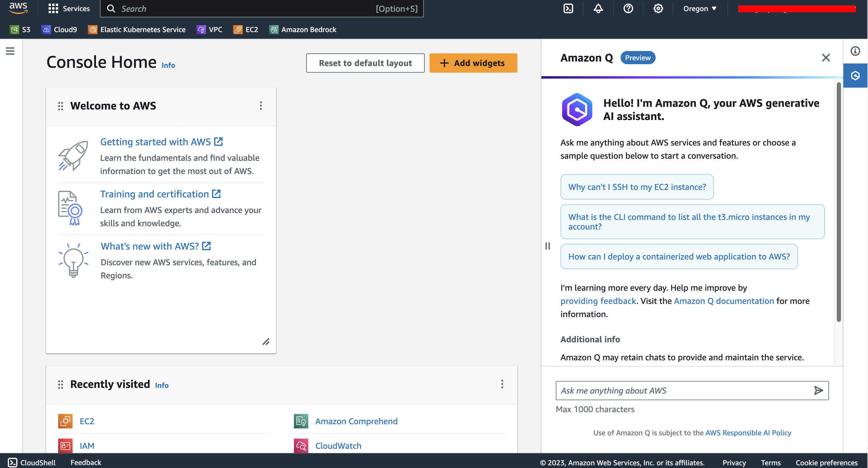Click the IAM service icon

(65, 446)
